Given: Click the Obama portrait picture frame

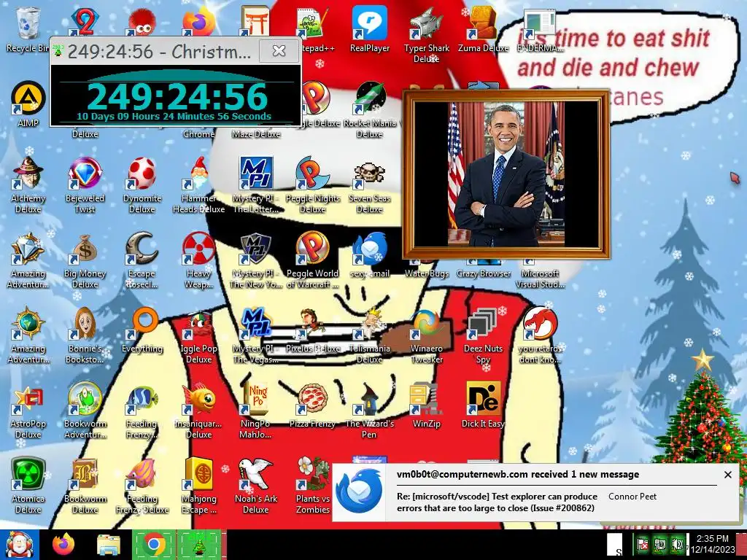Looking at the screenshot, I should pos(506,174).
